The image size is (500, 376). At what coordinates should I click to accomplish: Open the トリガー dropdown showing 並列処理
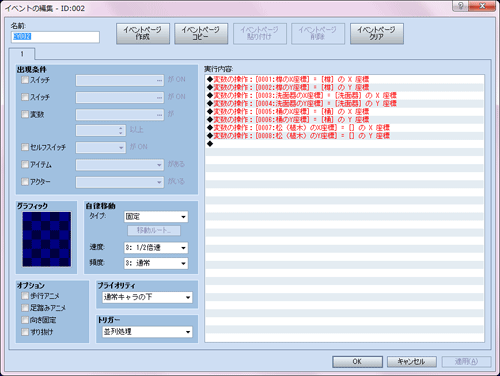point(147,332)
